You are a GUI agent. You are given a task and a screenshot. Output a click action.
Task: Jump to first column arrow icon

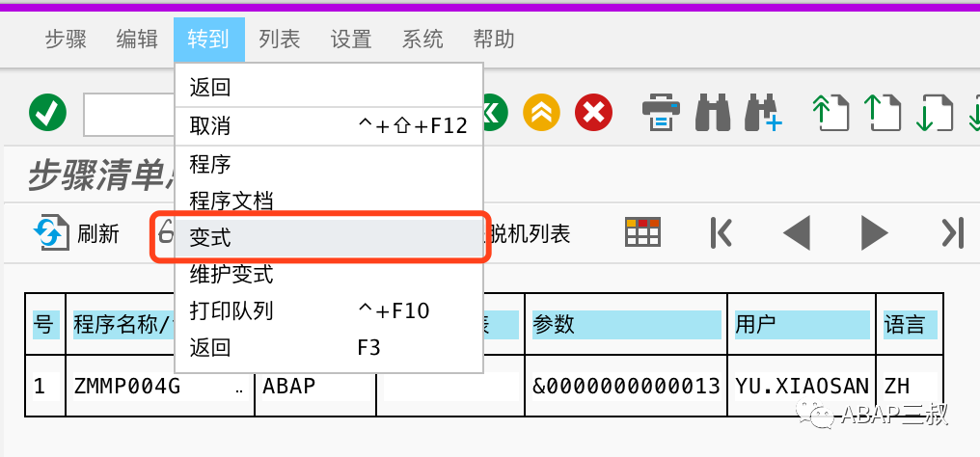[721, 234]
